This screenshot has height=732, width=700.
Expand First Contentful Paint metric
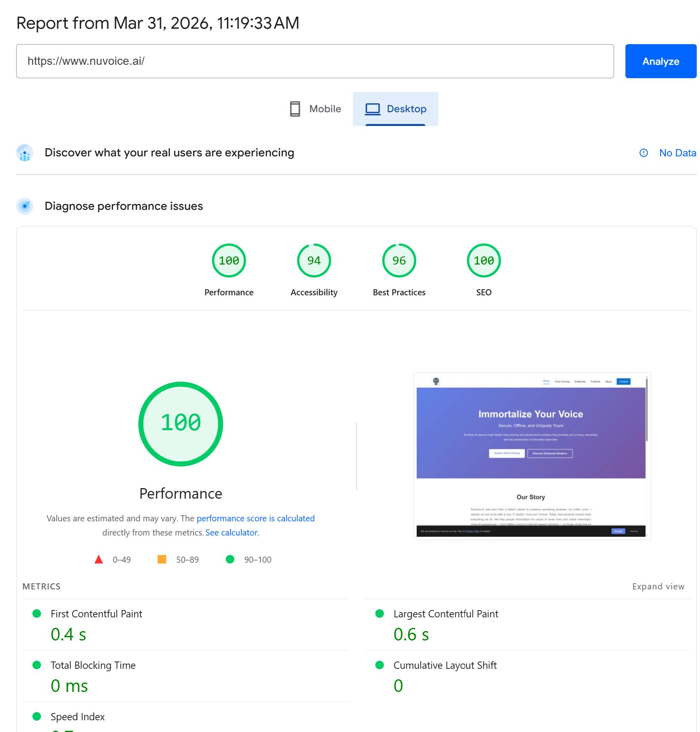tap(96, 614)
